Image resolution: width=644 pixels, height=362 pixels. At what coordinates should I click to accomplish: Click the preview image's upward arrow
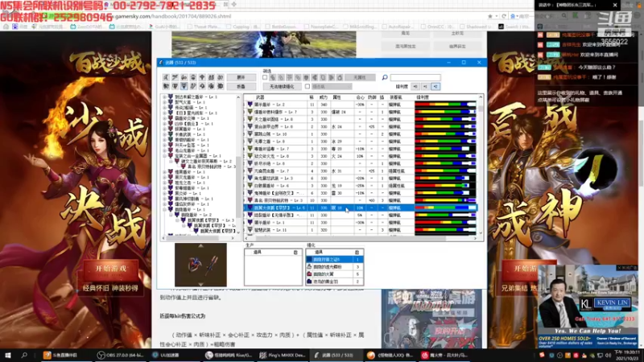(200, 246)
